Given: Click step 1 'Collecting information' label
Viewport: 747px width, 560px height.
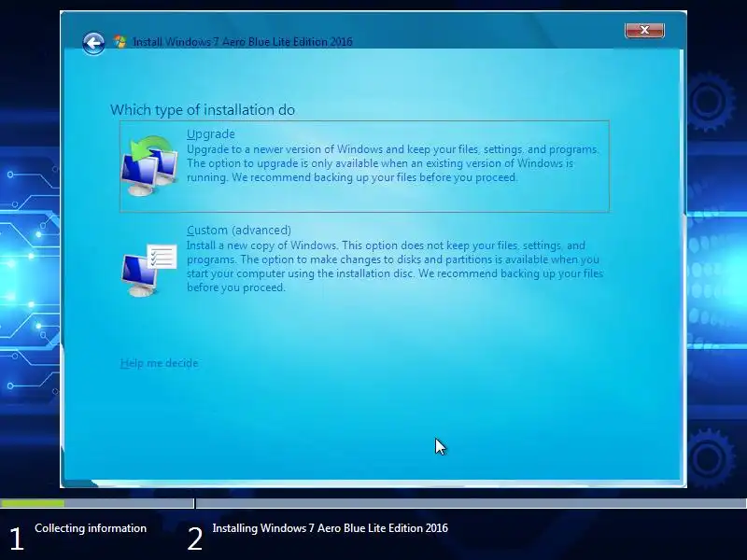Looking at the screenshot, I should point(91,528).
